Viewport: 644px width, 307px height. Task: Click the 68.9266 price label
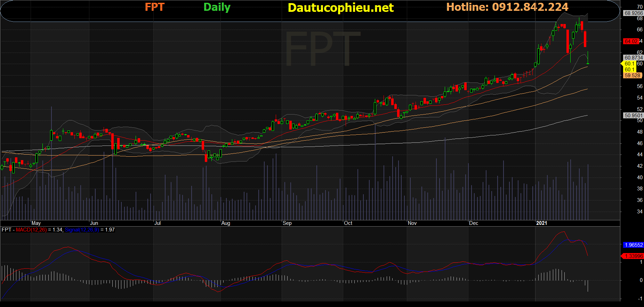coord(634,13)
